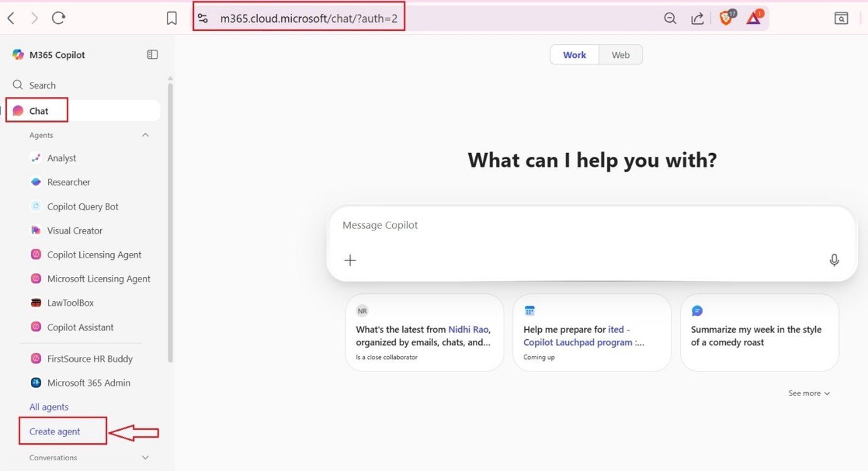Click the Microsoft 365 Admin icon
Image resolution: width=868 pixels, height=471 pixels.
tap(36, 383)
